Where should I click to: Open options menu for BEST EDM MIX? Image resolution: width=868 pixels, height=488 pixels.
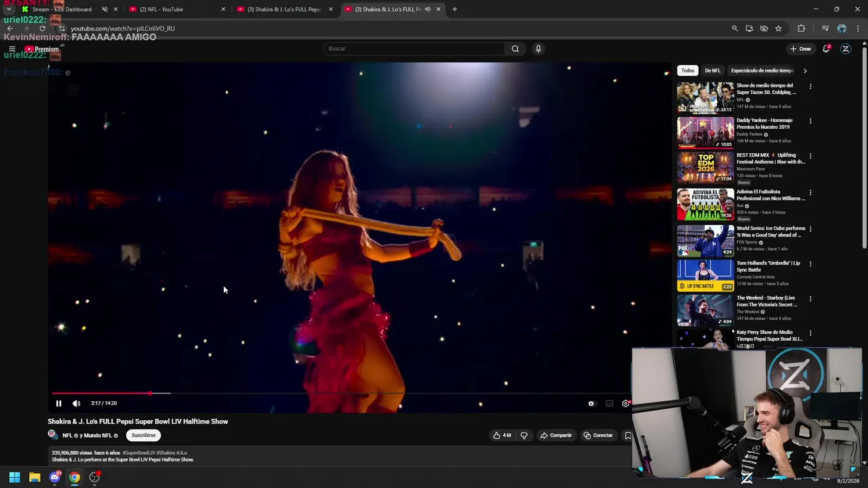[x=810, y=156]
